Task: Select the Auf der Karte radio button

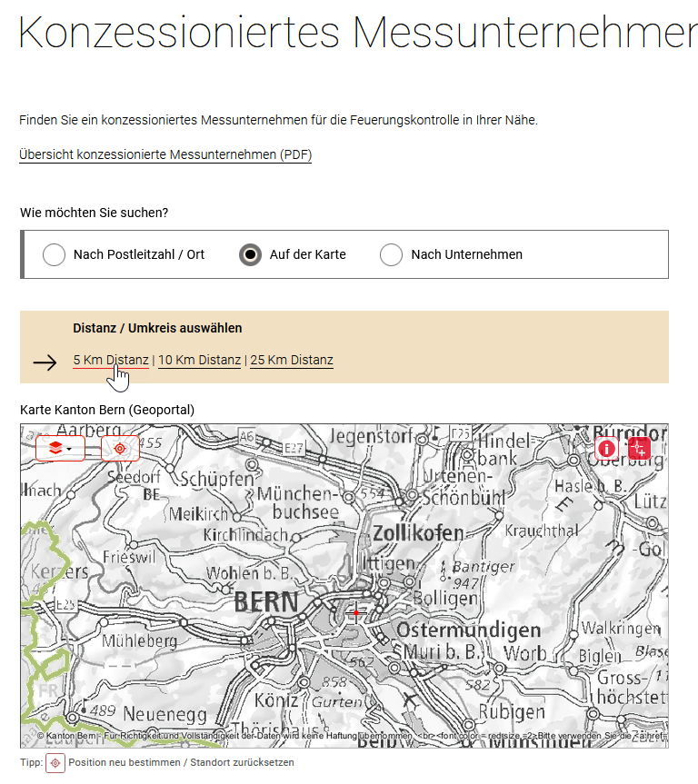Action: coord(250,254)
